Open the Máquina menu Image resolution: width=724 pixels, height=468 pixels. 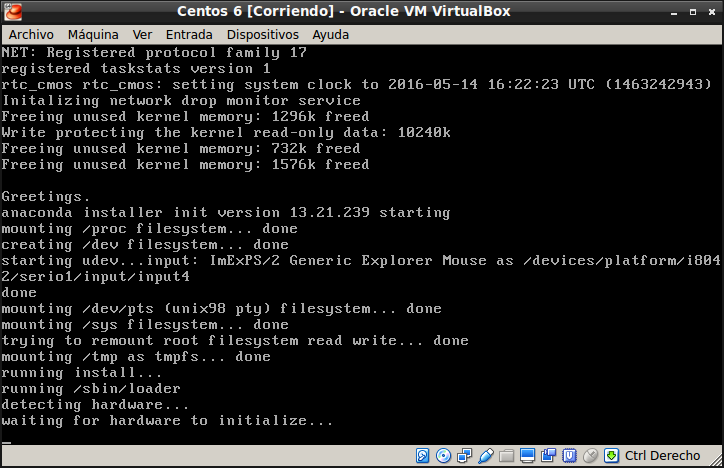[93, 34]
